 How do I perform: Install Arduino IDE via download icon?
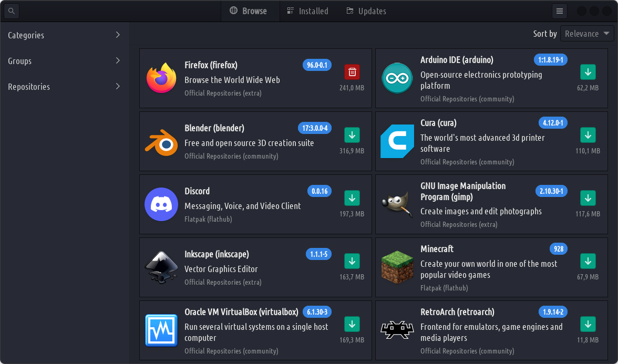click(x=588, y=72)
